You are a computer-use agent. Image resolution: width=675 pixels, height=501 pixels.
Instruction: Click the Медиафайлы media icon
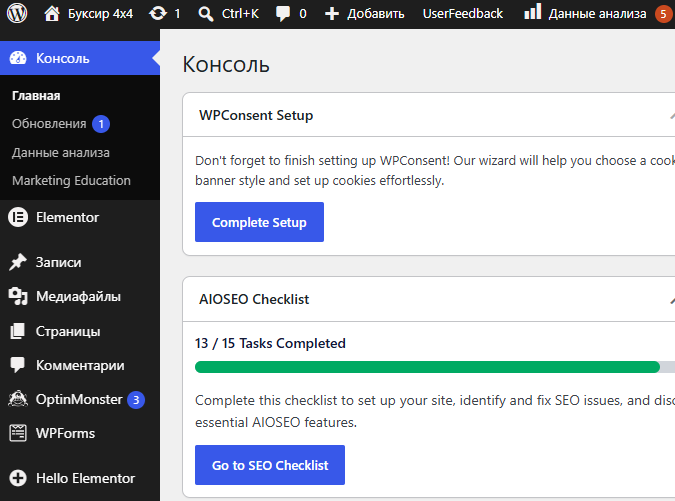point(18,296)
